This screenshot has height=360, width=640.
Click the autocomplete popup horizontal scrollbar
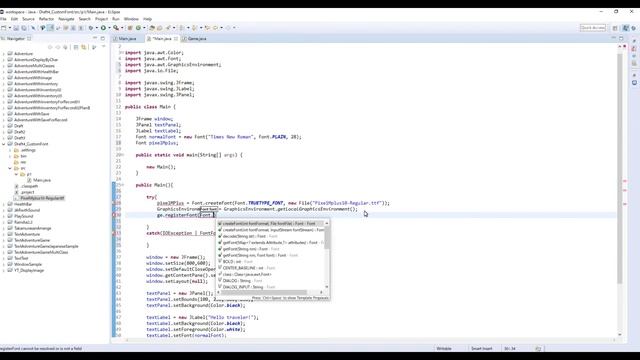(x=264, y=292)
